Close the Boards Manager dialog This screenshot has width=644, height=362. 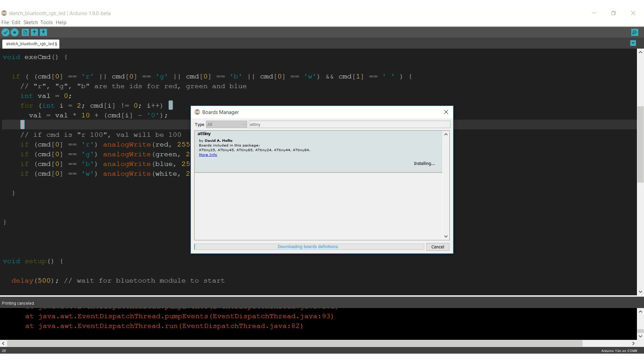[x=446, y=112]
